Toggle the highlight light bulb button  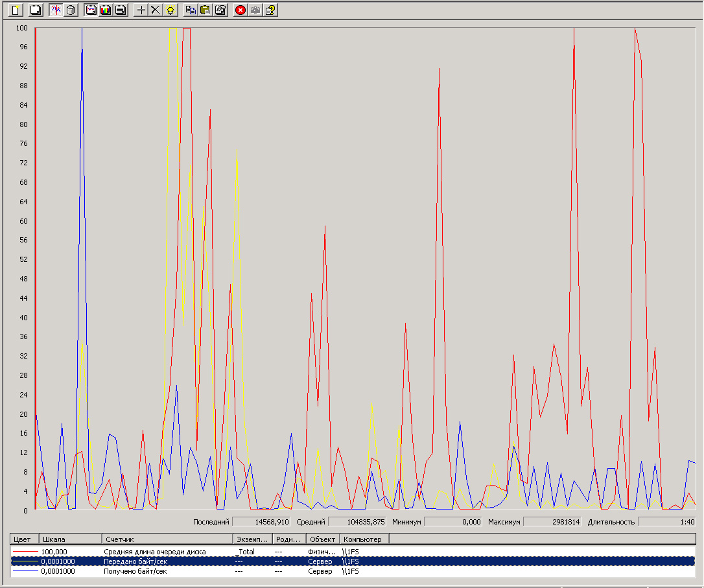(x=170, y=10)
